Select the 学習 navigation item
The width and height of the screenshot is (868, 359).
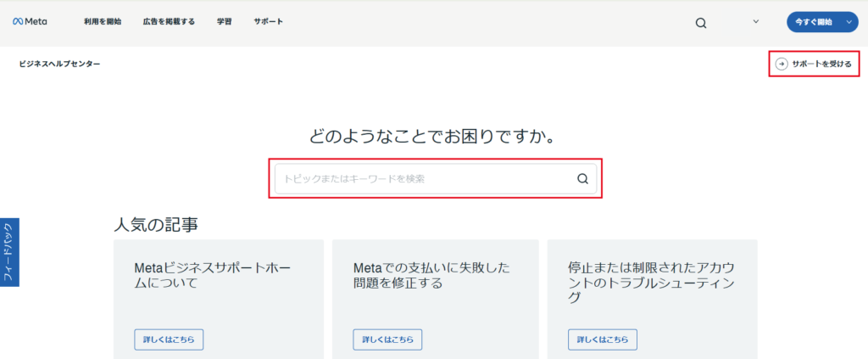pos(224,22)
